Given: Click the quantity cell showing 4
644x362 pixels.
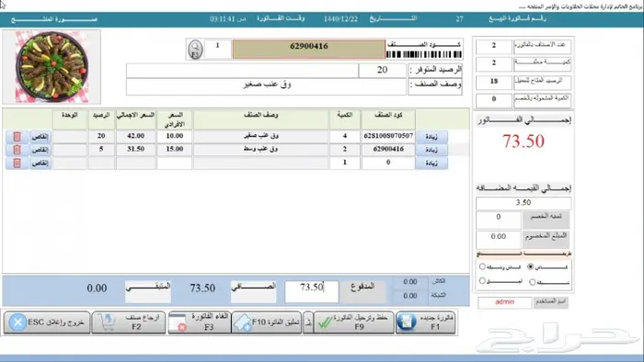Looking at the screenshot, I should pyautogui.click(x=345, y=136).
